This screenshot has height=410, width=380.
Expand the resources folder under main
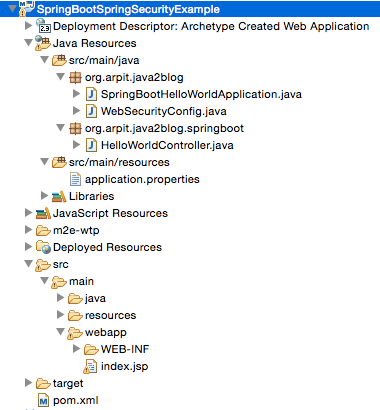point(61,315)
